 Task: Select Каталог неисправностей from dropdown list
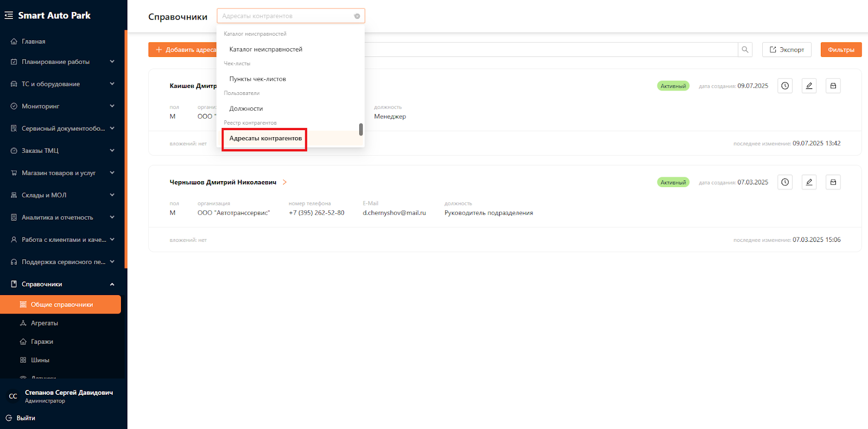266,49
